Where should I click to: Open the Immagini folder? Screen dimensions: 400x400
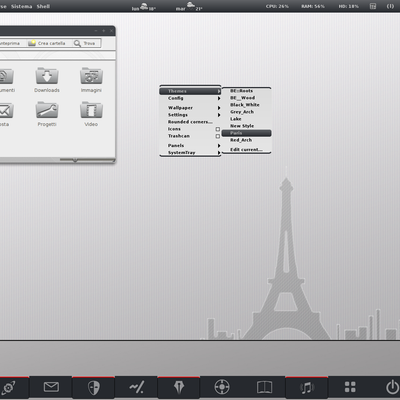click(x=91, y=80)
